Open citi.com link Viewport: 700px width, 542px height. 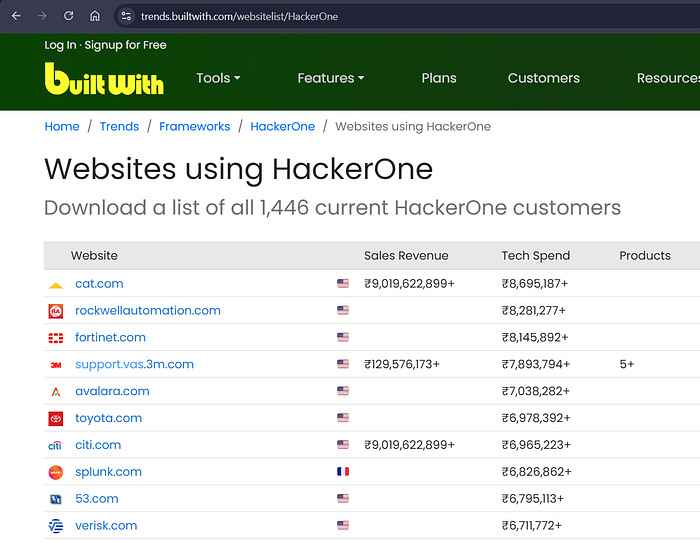[98, 445]
